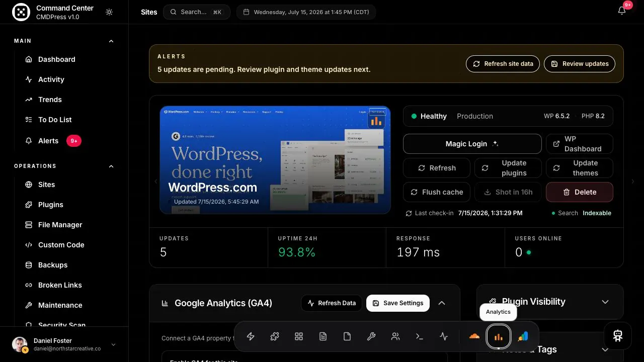644x362 pixels.
Task: Collapse the OPERATIONS sidebar section
Action: point(111,166)
